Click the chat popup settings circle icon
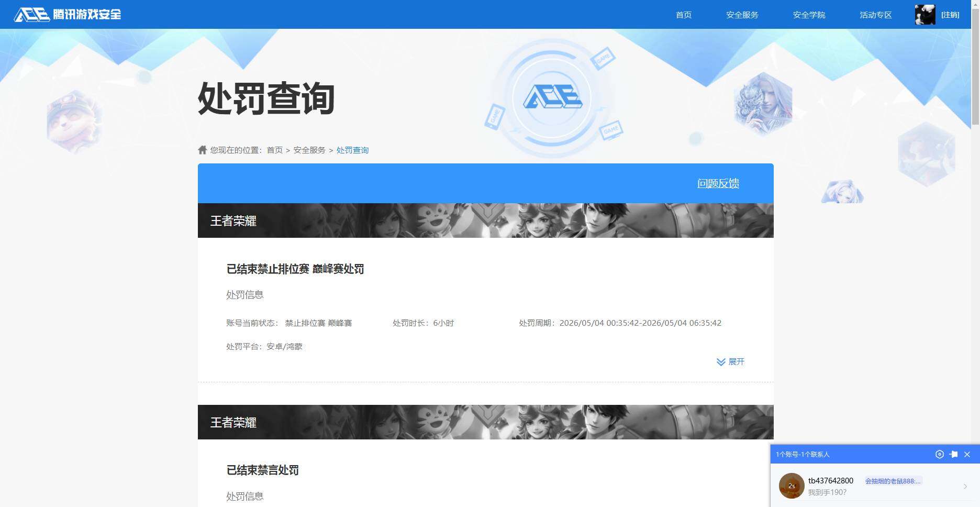This screenshot has height=507, width=980. click(x=939, y=454)
